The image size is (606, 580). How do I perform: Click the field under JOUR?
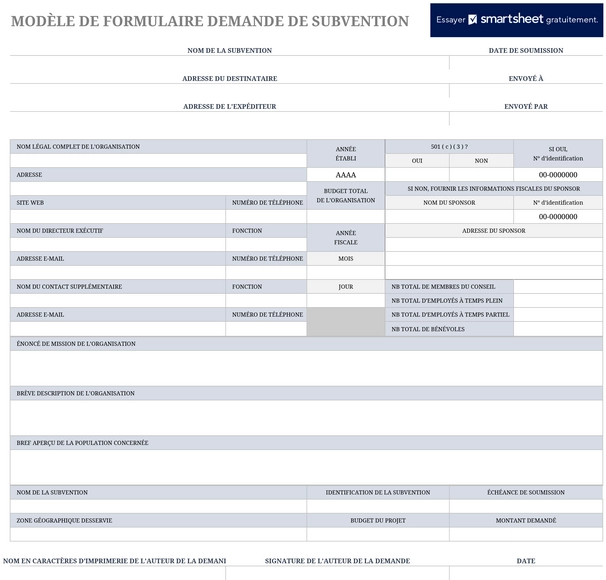point(346,300)
